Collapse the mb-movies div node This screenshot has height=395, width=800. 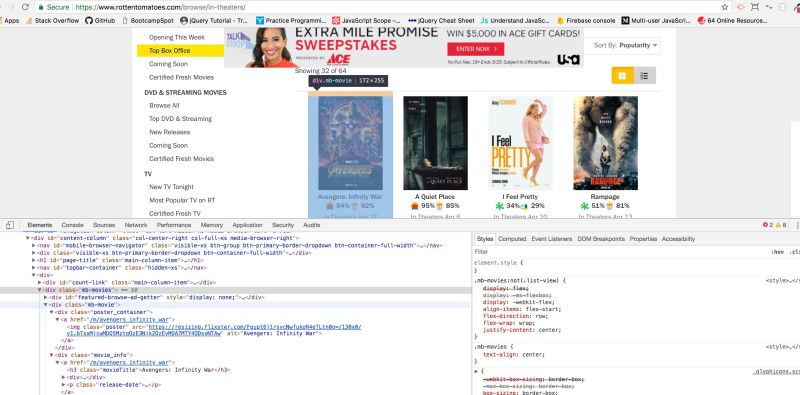(x=40, y=290)
